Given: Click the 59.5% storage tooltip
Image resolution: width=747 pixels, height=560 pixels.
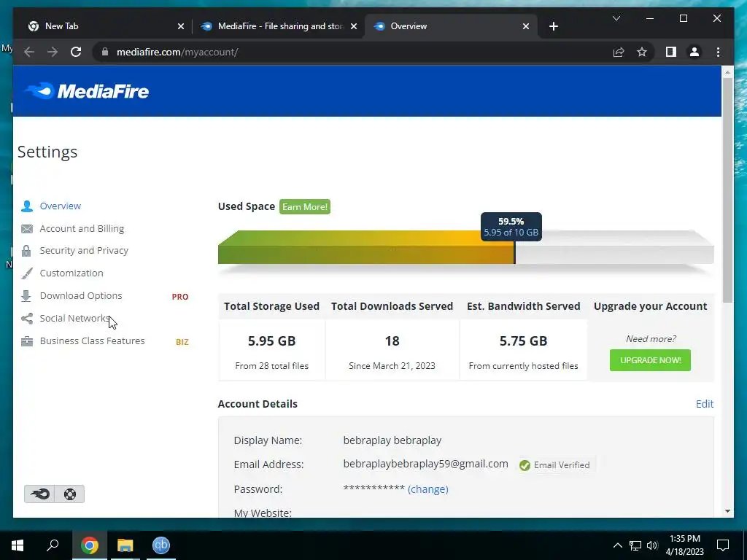Looking at the screenshot, I should 511,227.
